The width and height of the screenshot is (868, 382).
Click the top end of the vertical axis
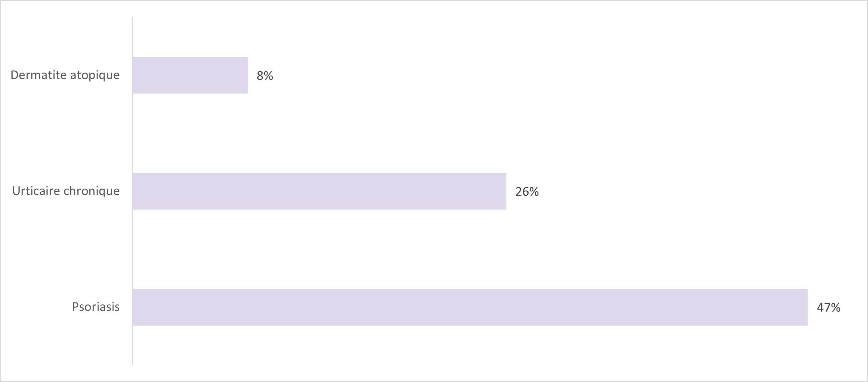(132, 18)
